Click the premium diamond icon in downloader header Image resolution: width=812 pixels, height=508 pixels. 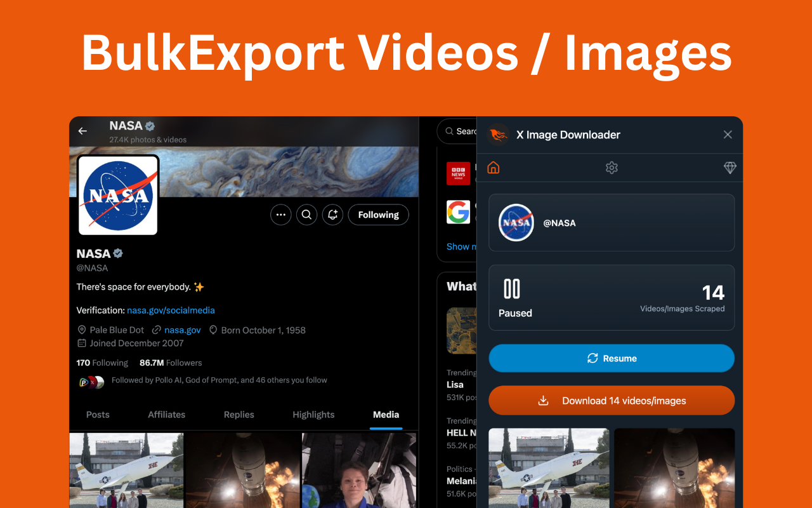click(x=730, y=168)
